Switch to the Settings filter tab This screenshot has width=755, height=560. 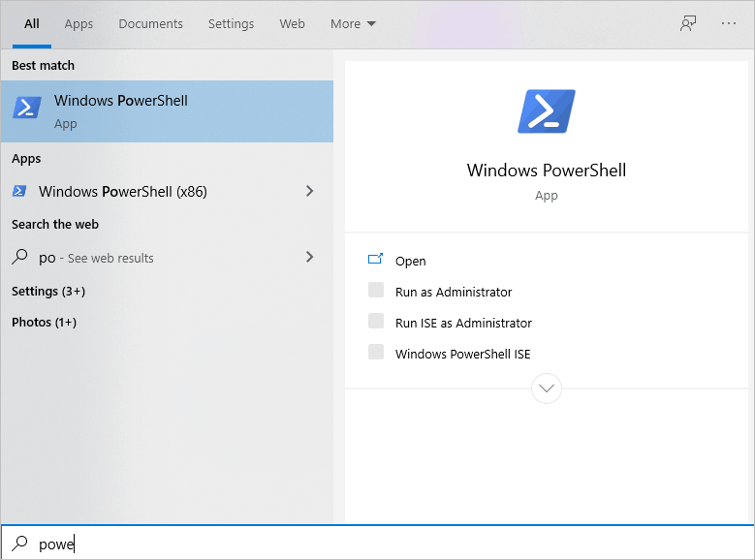tap(231, 23)
